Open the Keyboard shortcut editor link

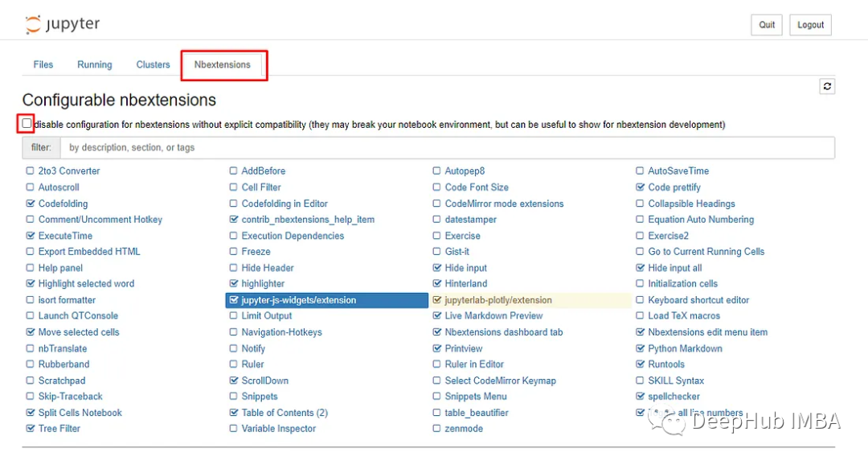click(698, 300)
